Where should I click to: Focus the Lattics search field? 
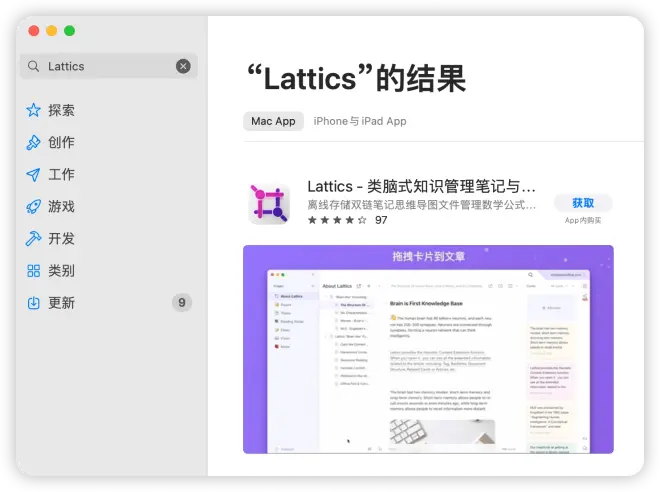[x=109, y=66]
